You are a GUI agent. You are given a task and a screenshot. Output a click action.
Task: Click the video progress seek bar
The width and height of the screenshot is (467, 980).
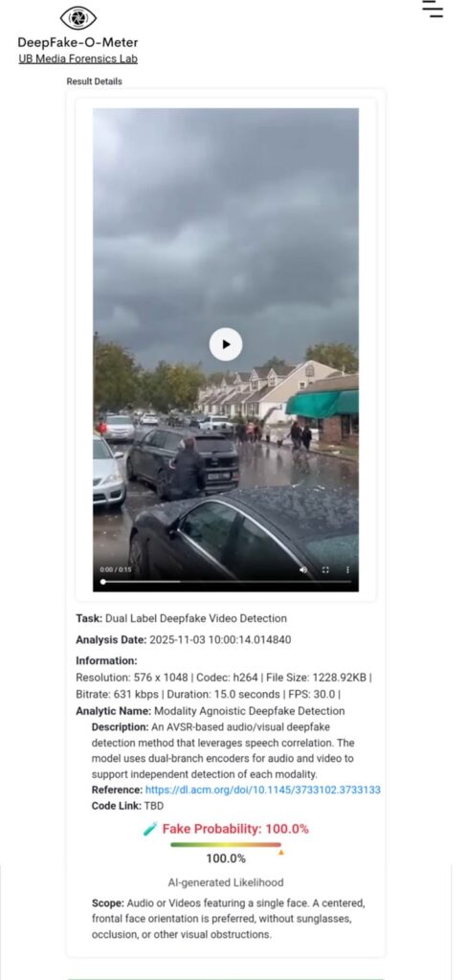click(226, 581)
